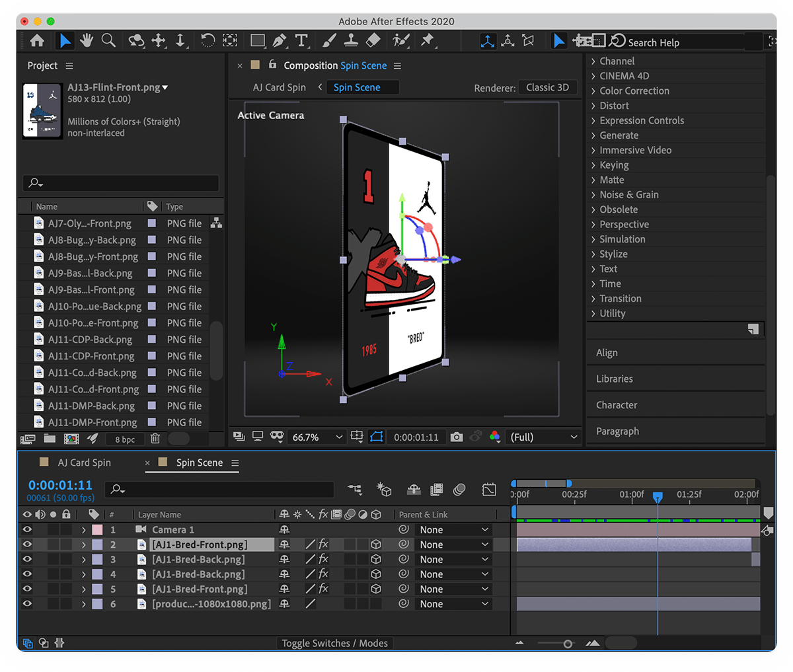Click the label color swatch of Camera 1
793x672 pixels.
tap(97, 530)
